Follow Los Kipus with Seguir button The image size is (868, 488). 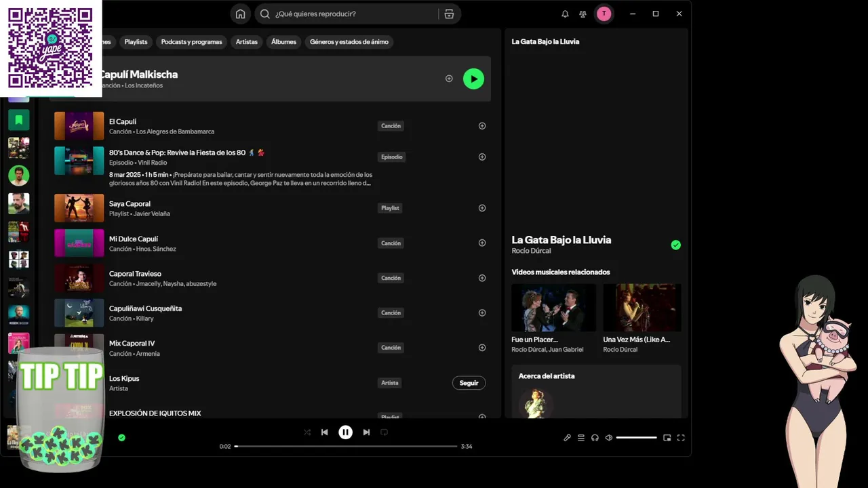click(x=469, y=383)
